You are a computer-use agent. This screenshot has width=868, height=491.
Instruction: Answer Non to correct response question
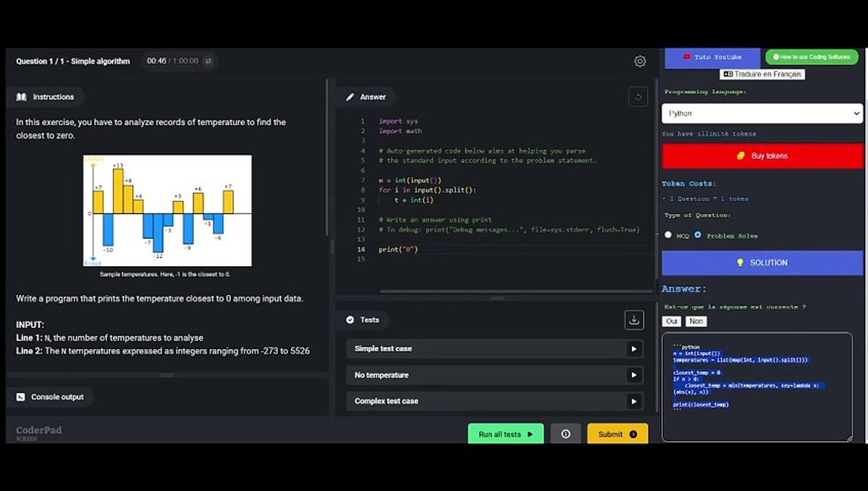pos(696,321)
